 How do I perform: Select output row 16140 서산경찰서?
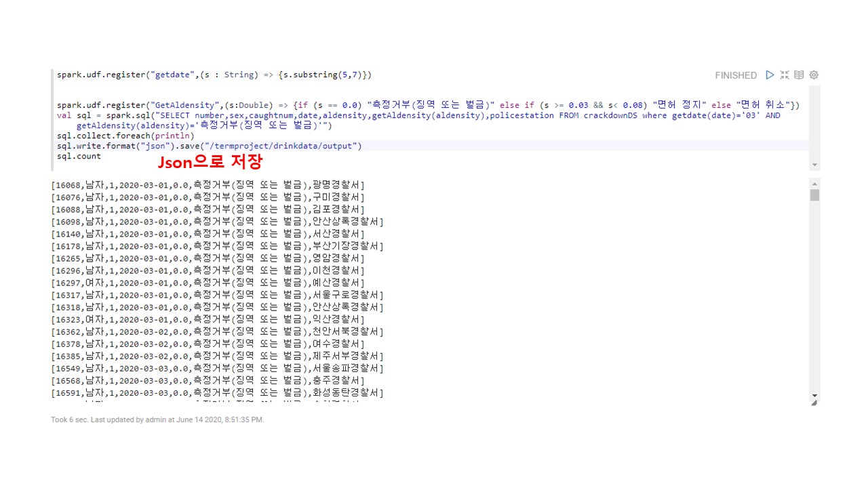(x=208, y=234)
